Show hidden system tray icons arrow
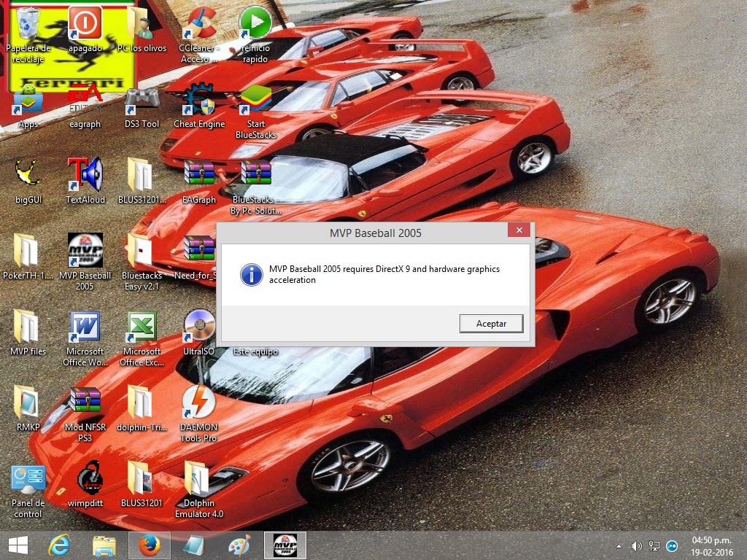The height and width of the screenshot is (560, 747). (619, 545)
